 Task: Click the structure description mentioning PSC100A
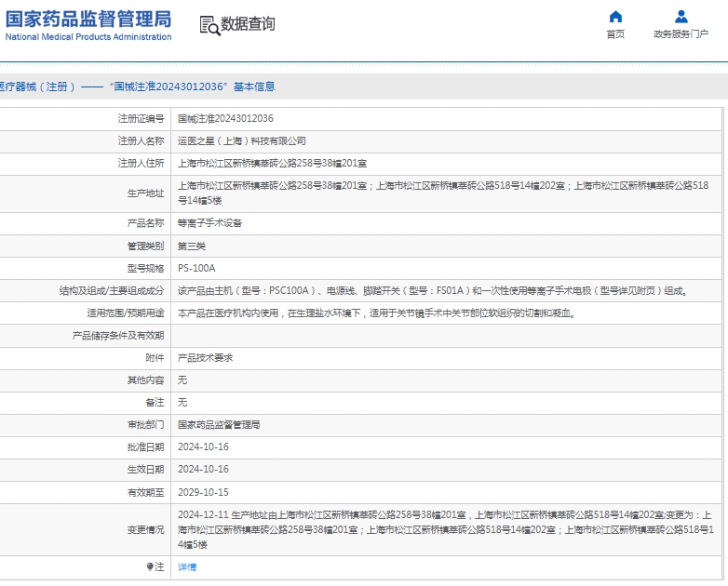click(x=434, y=291)
